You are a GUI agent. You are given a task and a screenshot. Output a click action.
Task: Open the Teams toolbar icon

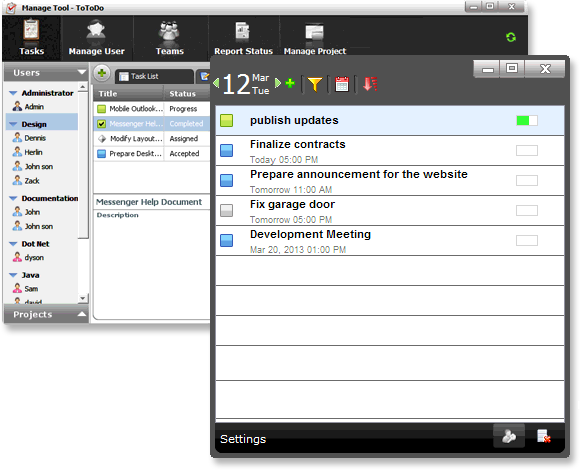pyautogui.click(x=169, y=38)
